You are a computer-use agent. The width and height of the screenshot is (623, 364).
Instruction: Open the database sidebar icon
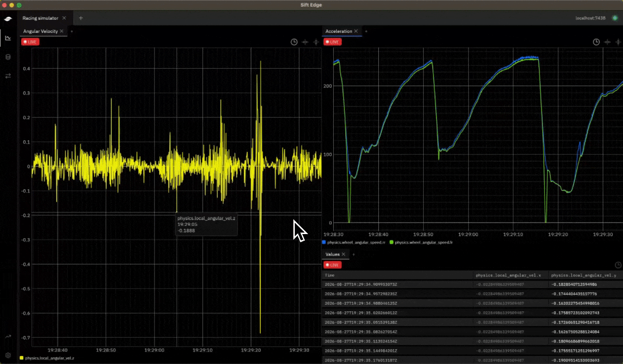coord(8,57)
